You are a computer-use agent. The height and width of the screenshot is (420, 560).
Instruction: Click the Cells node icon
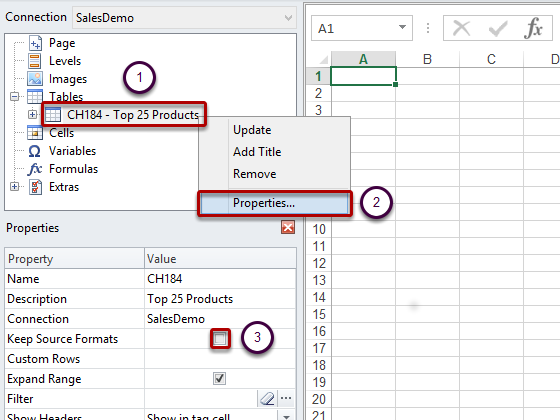coord(35,132)
